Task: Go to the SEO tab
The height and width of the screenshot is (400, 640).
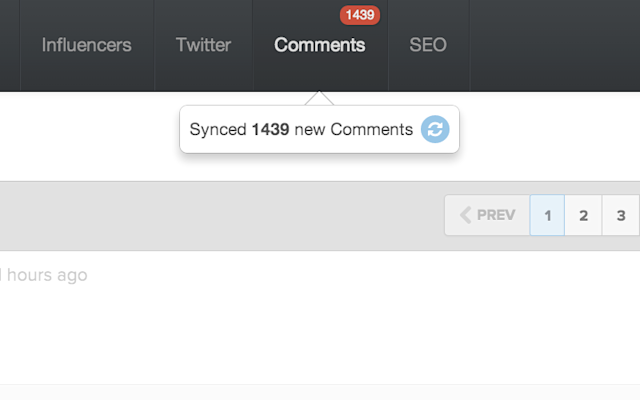Action: 428,45
